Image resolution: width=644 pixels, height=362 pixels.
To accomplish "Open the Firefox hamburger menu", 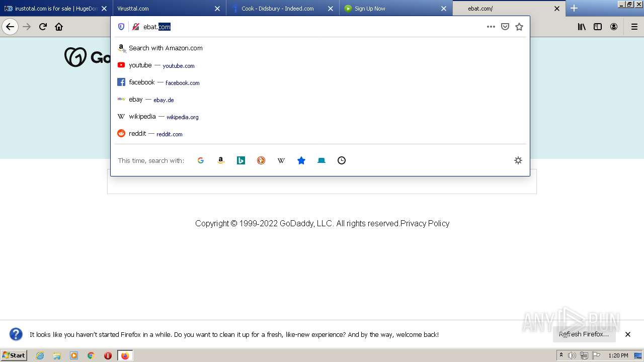I will point(634,27).
